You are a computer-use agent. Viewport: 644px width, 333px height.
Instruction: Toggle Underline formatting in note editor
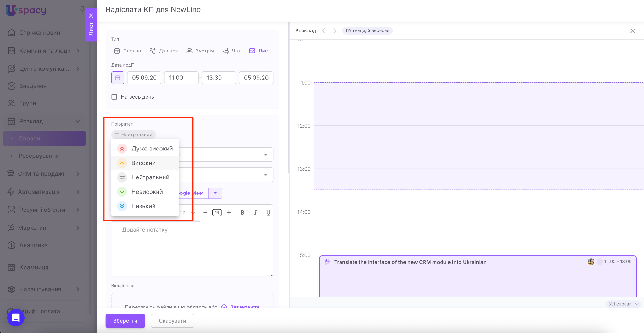[x=268, y=213]
